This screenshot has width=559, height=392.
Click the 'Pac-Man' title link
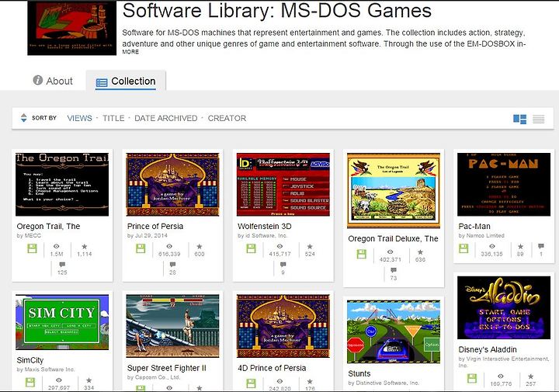click(474, 227)
